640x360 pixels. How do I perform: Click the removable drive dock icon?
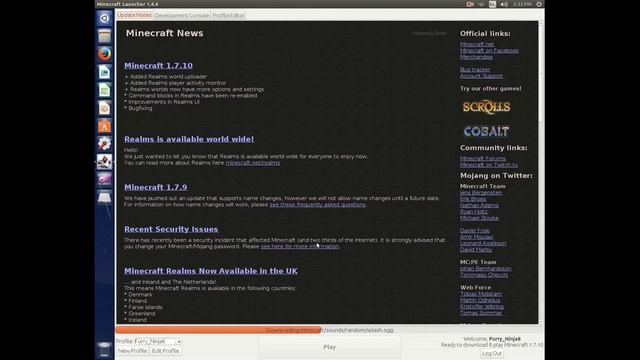tap(104, 198)
